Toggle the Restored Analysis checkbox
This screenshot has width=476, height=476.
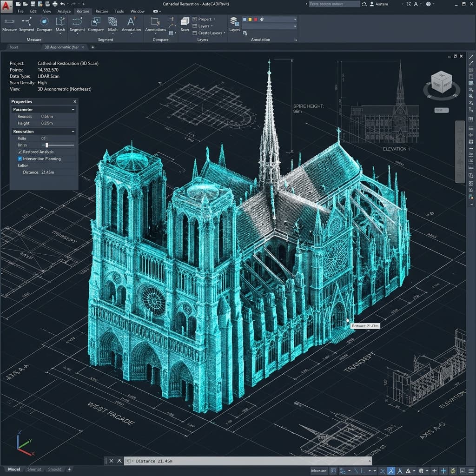(x=20, y=152)
